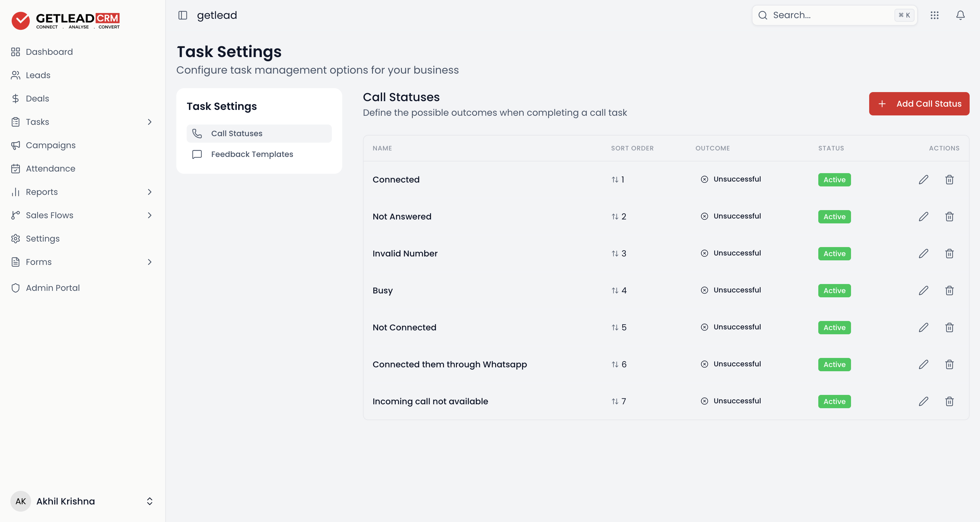Expand the Sales Flows submenu
Viewport: 980px width, 522px height.
149,215
